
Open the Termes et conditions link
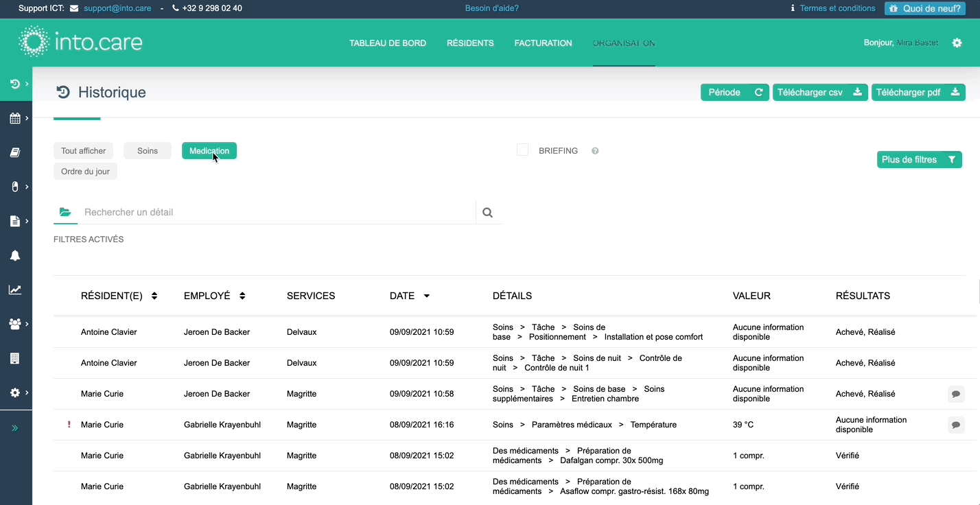837,8
